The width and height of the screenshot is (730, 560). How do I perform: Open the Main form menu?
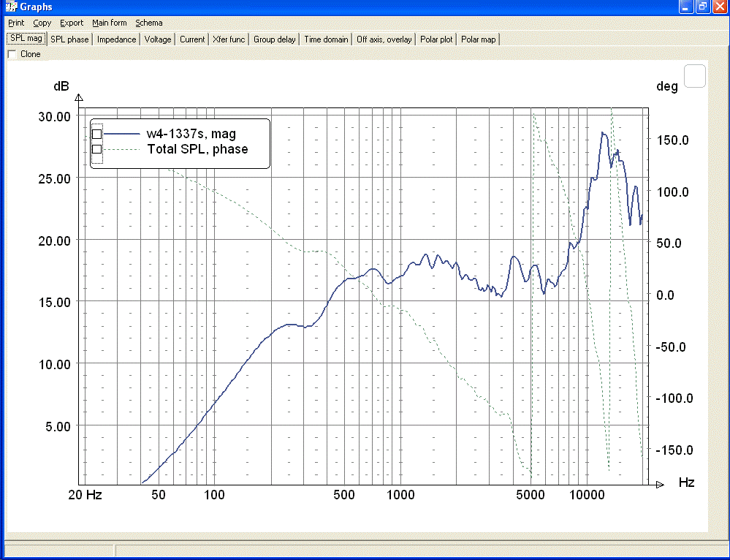(110, 23)
